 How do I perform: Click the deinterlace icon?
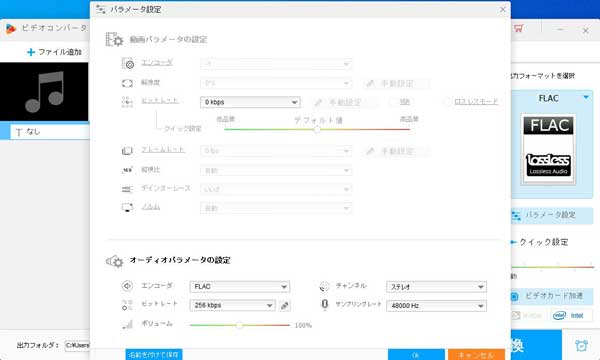point(127,189)
